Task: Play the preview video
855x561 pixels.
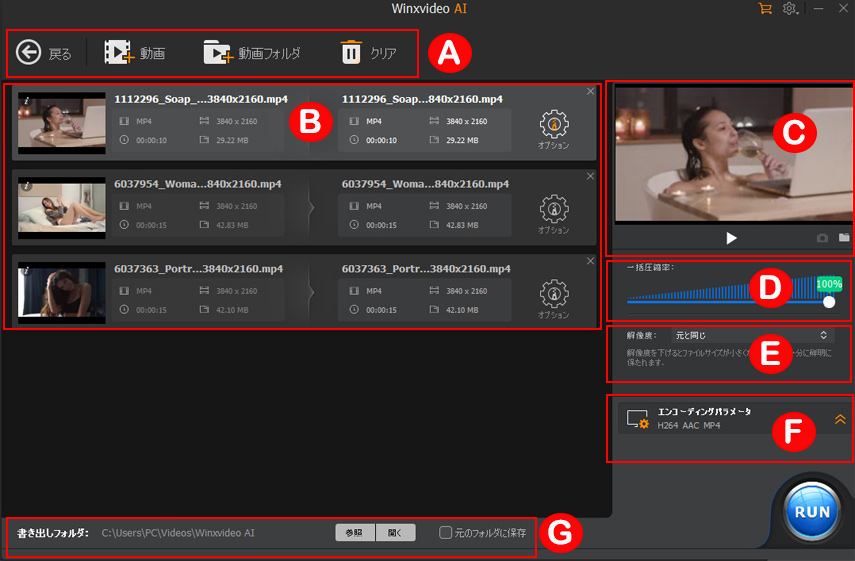Action: tap(731, 238)
